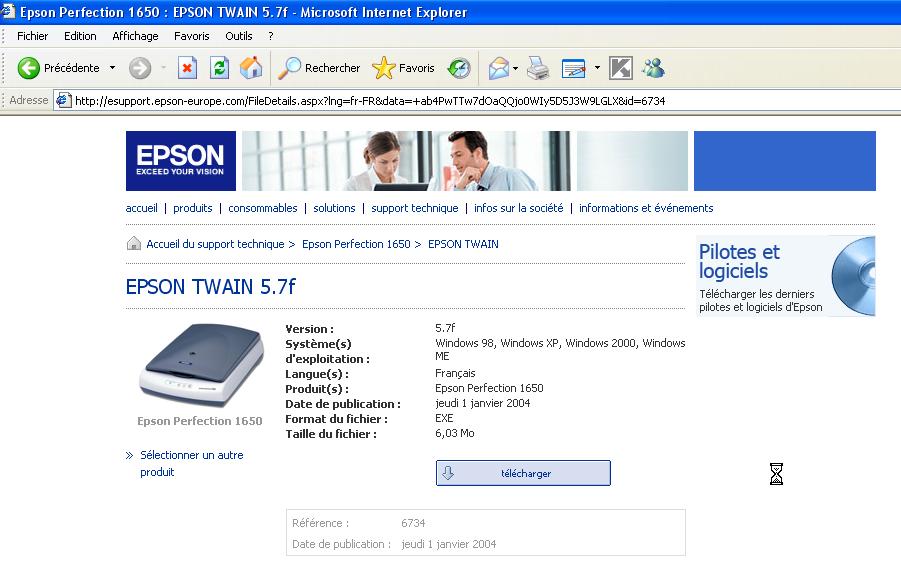
Task: Open the Outils menu
Action: 238,36
